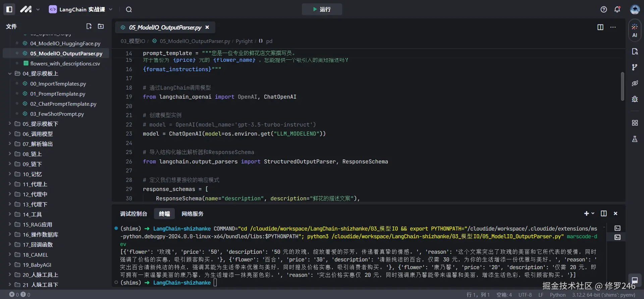The image size is (644, 299).
Task: Create a new file in explorer
Action: point(89,26)
